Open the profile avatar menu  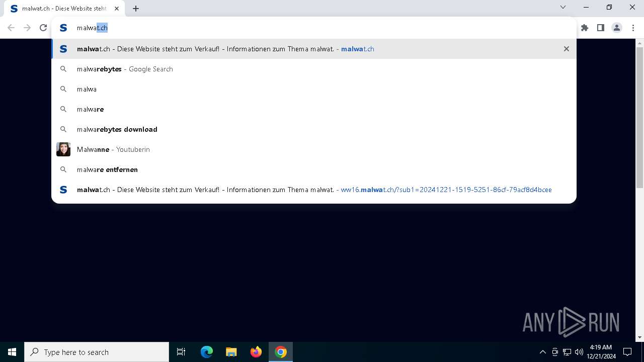coord(617,28)
